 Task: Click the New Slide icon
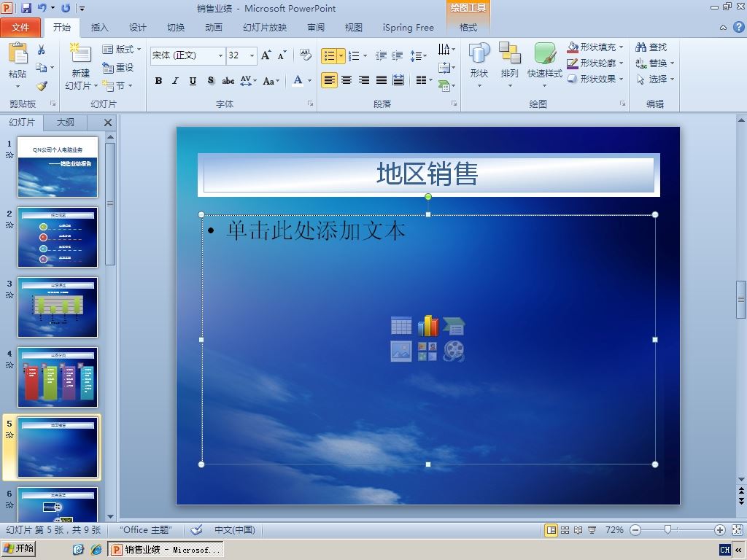click(80, 53)
